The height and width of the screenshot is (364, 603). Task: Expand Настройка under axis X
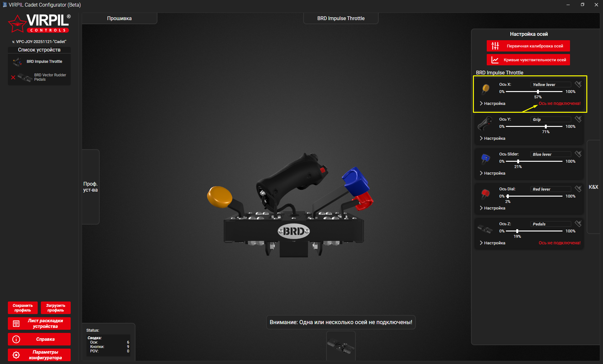pos(492,103)
